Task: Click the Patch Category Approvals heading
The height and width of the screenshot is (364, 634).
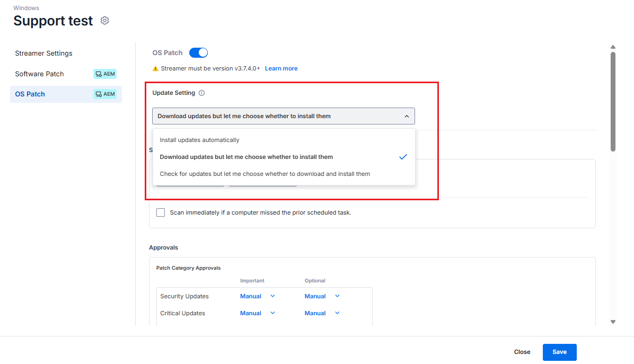Action: pos(188,268)
